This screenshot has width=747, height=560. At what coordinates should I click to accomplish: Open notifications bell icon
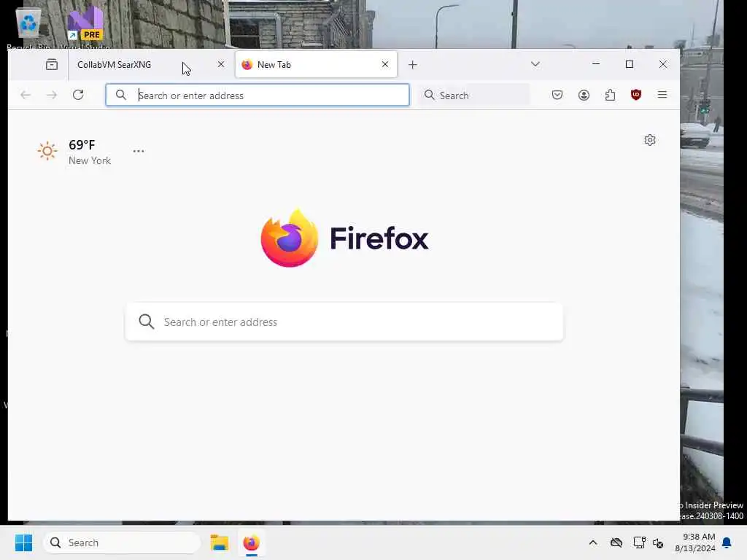pos(727,542)
